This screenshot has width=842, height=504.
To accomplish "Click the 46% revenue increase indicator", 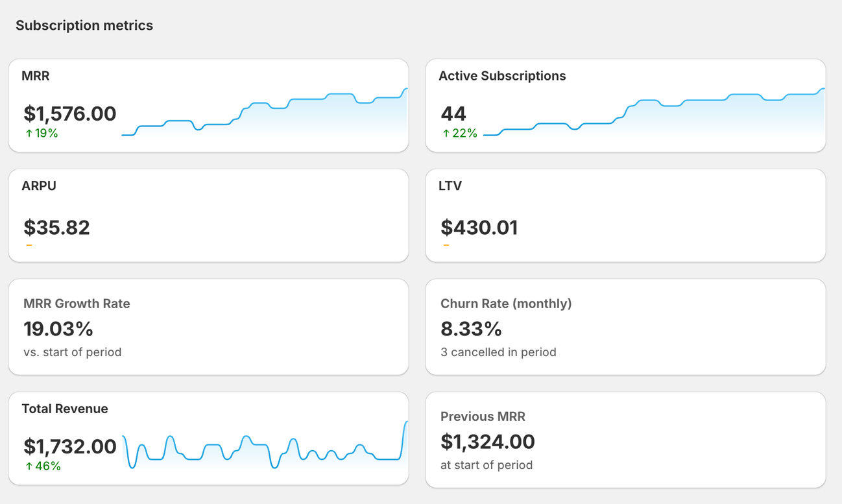I will coord(43,466).
